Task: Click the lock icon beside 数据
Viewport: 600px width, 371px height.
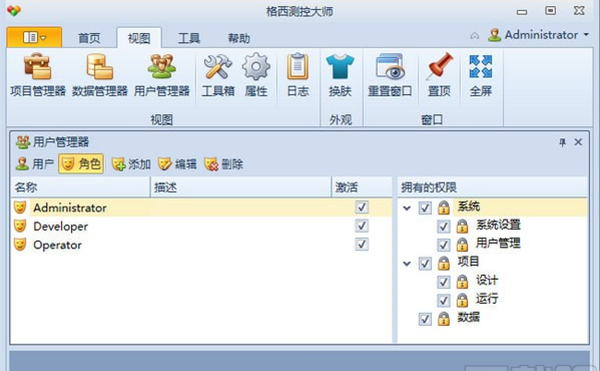Action: click(443, 318)
